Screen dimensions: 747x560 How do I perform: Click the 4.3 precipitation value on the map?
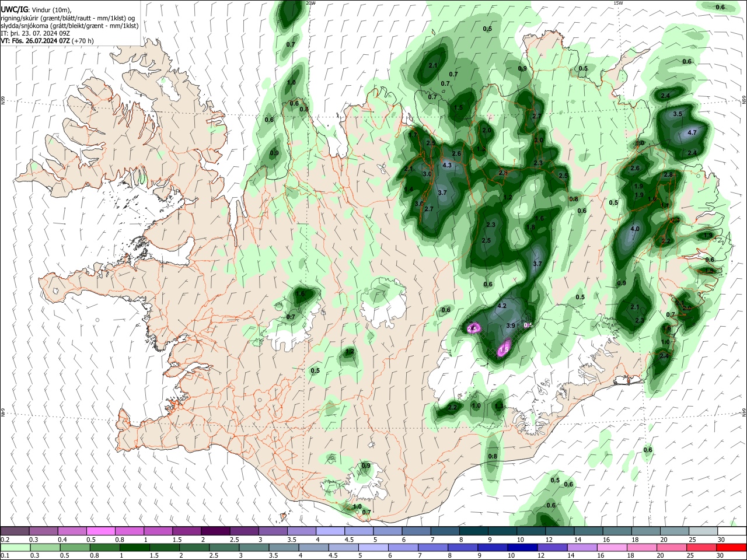pyautogui.click(x=448, y=166)
